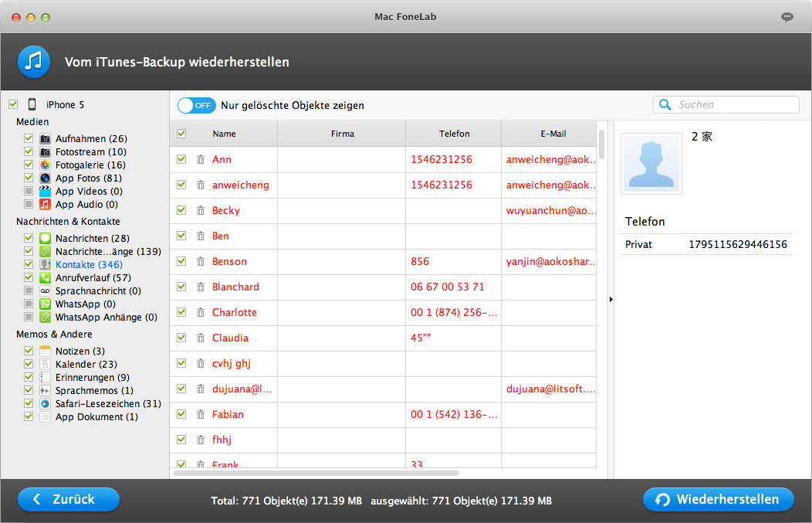The width and height of the screenshot is (812, 523).
Task: Click the trash icon beside Ann
Action: [201, 159]
